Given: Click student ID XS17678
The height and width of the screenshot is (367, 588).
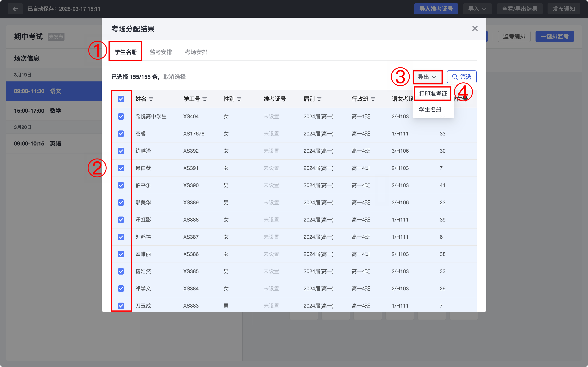Looking at the screenshot, I should [194, 134].
